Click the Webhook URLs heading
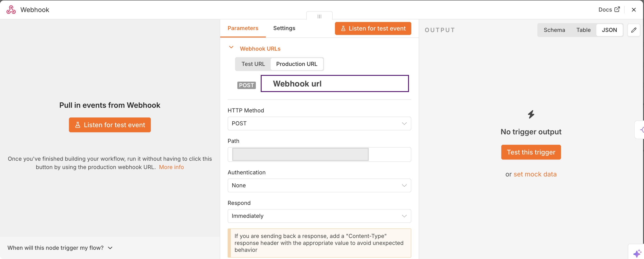 (260, 49)
